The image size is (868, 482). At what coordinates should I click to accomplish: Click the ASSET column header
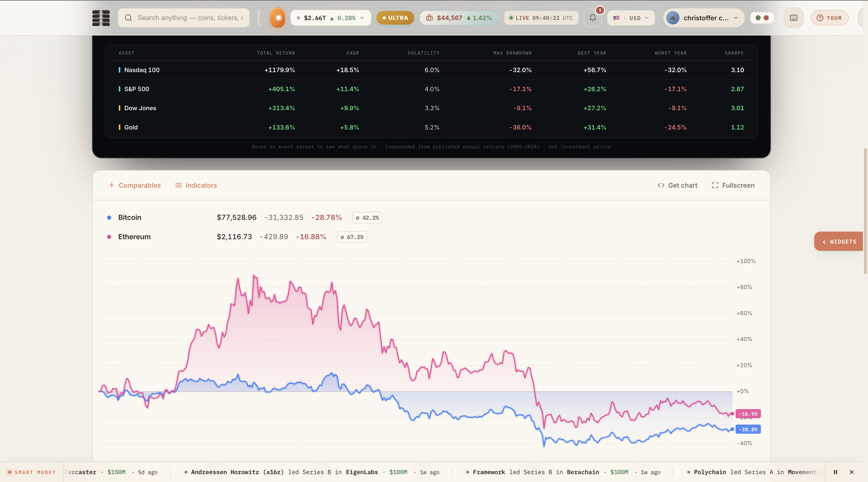(x=126, y=53)
